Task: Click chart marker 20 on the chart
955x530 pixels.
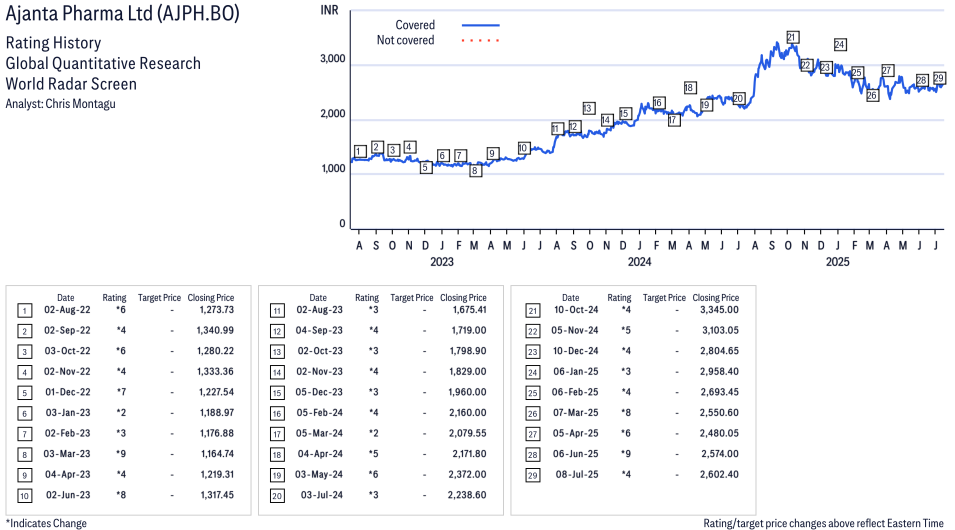Action: [739, 98]
